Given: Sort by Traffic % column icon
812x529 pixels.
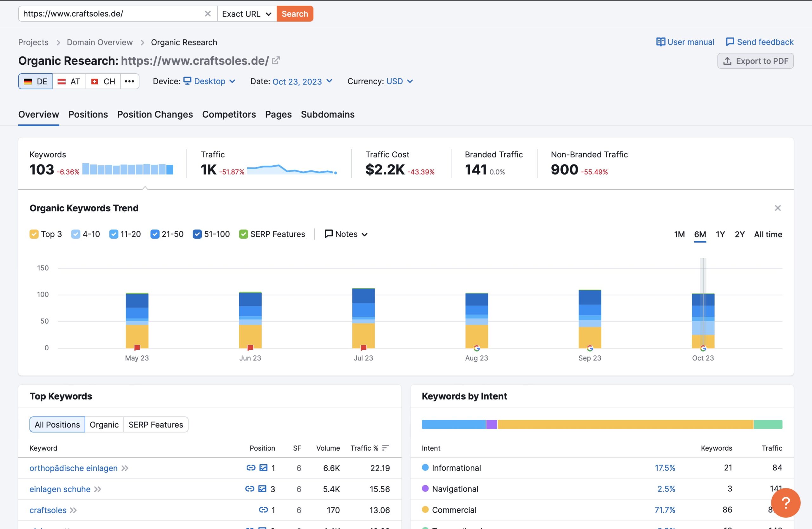Looking at the screenshot, I should [x=385, y=447].
